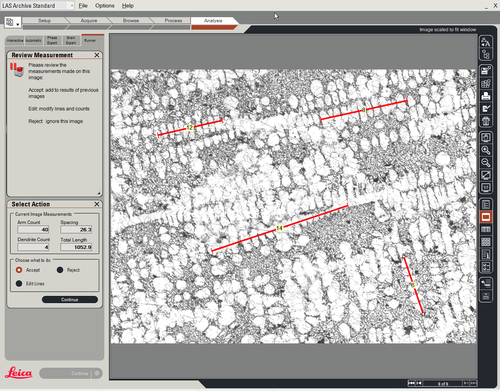This screenshot has width=500, height=391.
Task: Switch to the Phase Expert tab
Action: [52, 40]
